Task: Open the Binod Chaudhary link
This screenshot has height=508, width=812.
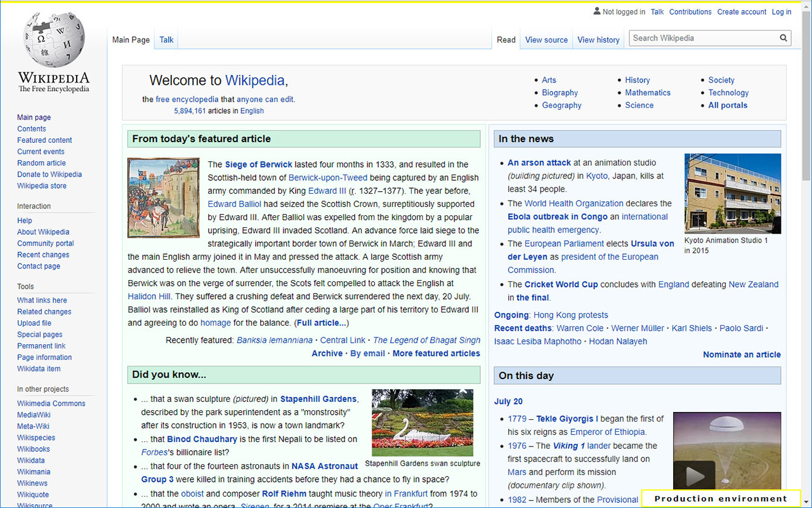Action: (202, 439)
